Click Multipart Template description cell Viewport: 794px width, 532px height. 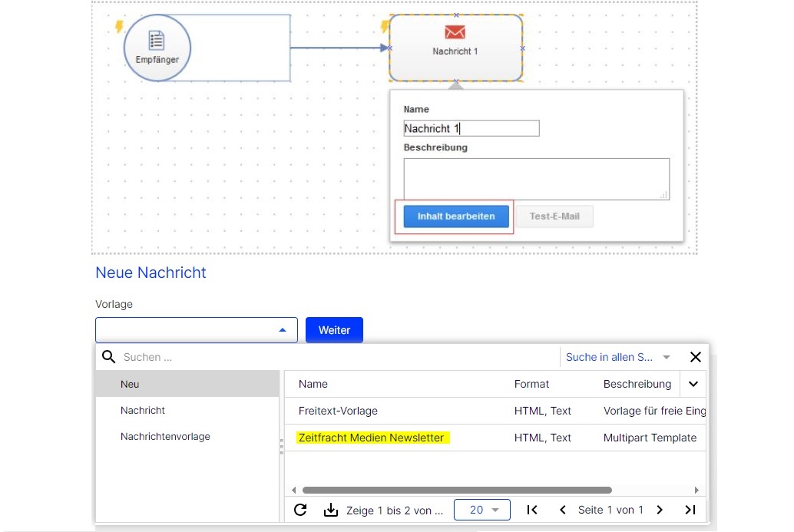click(650, 438)
